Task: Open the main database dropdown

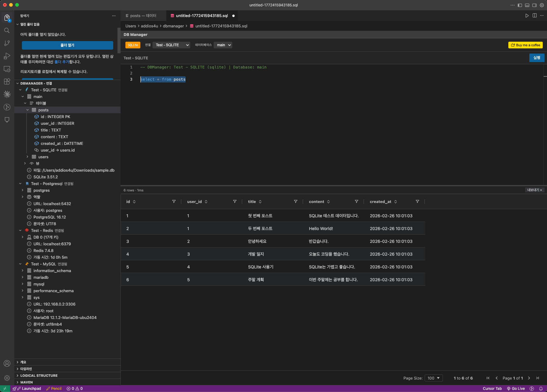Action: [x=223, y=45]
